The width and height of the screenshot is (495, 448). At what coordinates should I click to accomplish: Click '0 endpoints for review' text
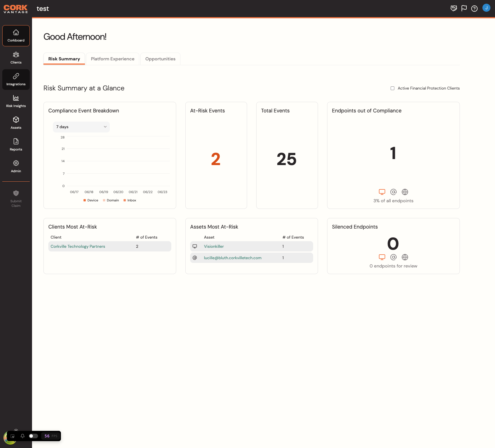[393, 266]
